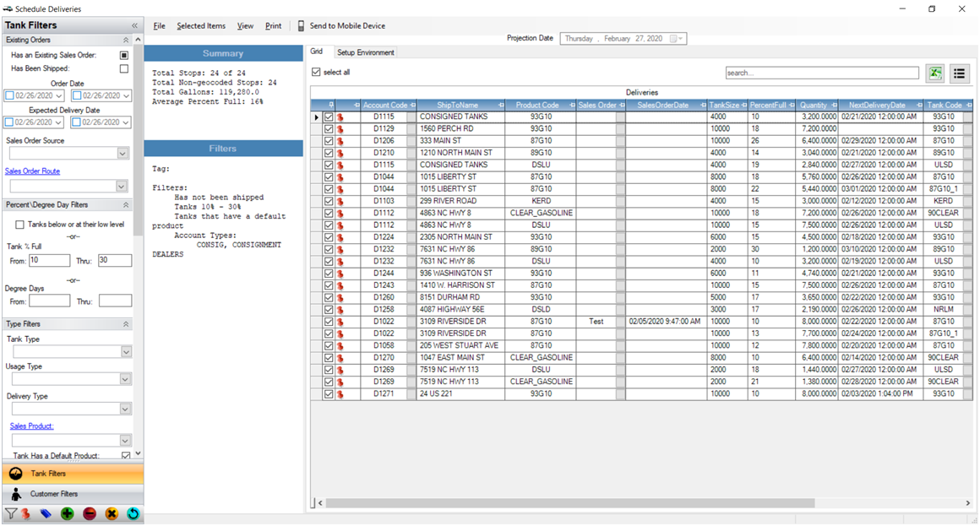Click the red pushpin in the D1058 row
Image resolution: width=980 pixels, height=526 pixels.
point(340,345)
